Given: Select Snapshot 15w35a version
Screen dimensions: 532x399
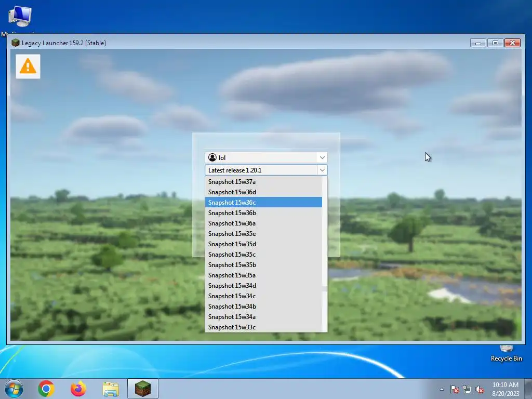Looking at the screenshot, I should [263, 275].
